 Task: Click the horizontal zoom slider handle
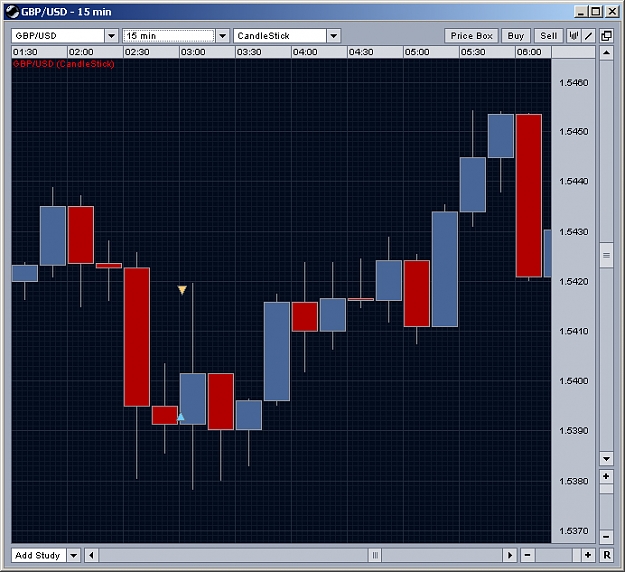(576, 555)
